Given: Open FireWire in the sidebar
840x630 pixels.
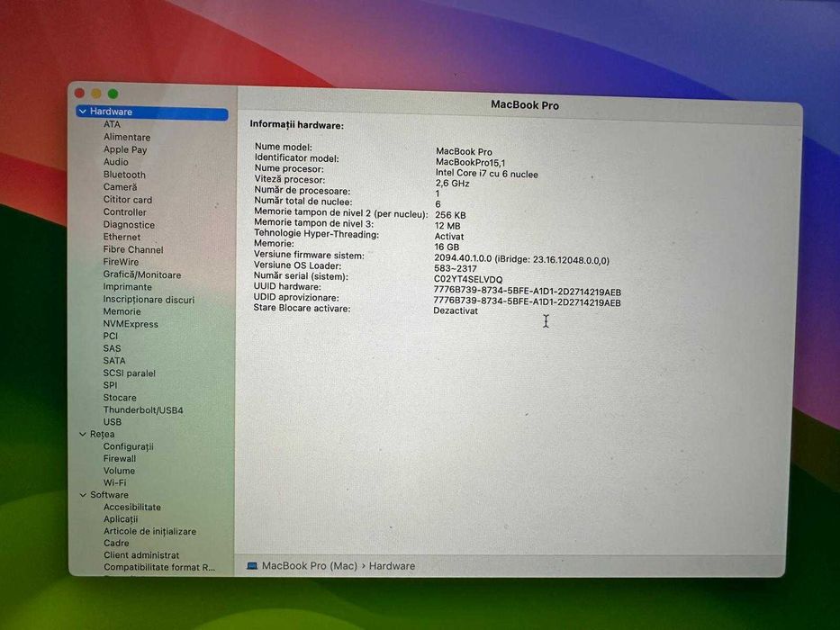Looking at the screenshot, I should coord(121,261).
